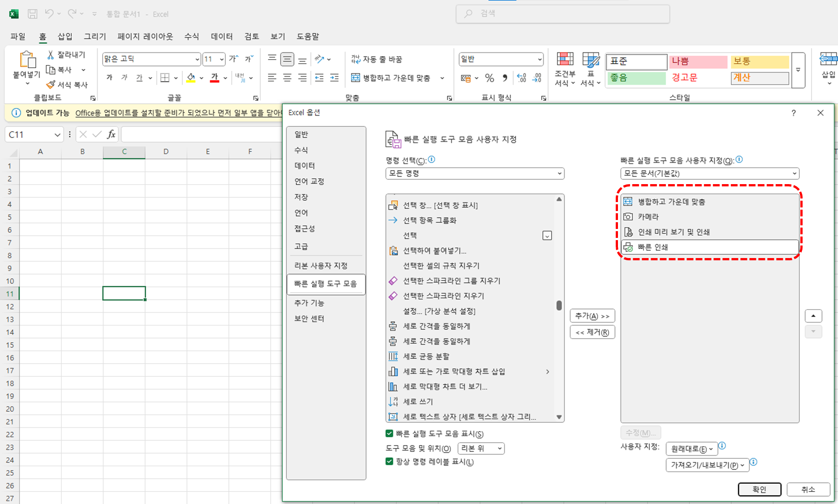The image size is (838, 504).
Task: Select 보안 센터 in options sidebar
Action: coord(326,319)
